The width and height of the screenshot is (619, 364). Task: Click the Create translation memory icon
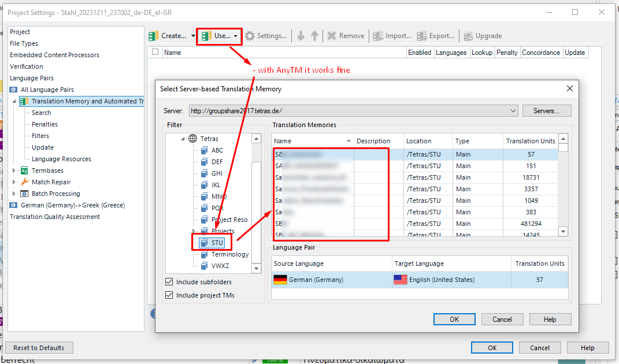[x=153, y=35]
